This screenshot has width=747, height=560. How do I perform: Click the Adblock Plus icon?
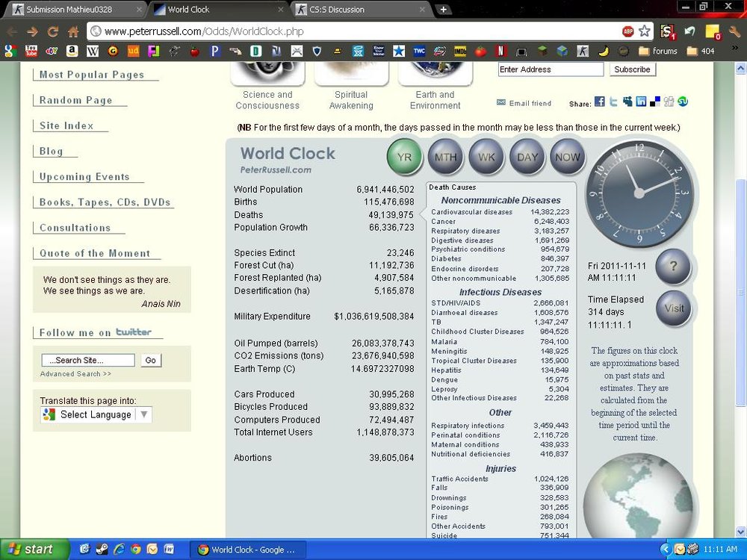tap(628, 31)
